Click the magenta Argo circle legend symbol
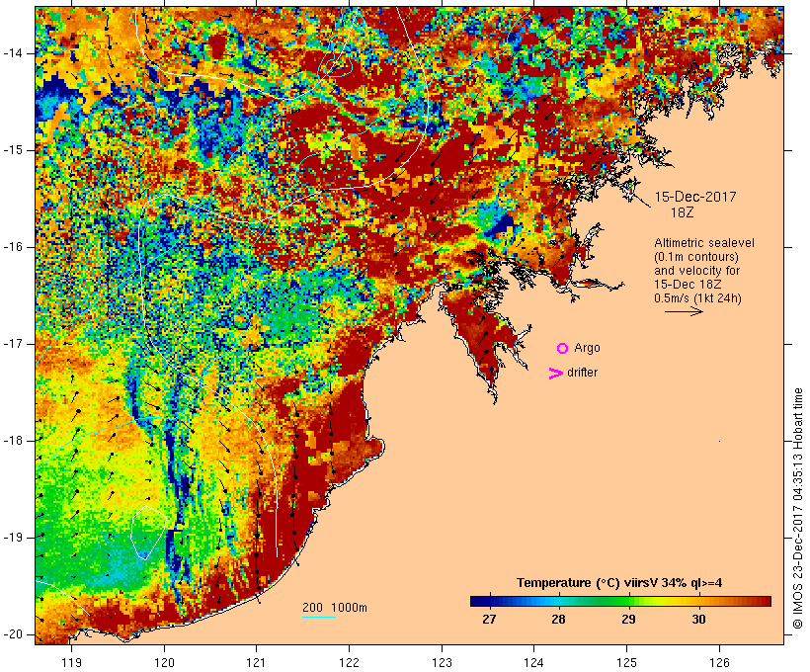This screenshot has height=672, width=810. (x=563, y=349)
